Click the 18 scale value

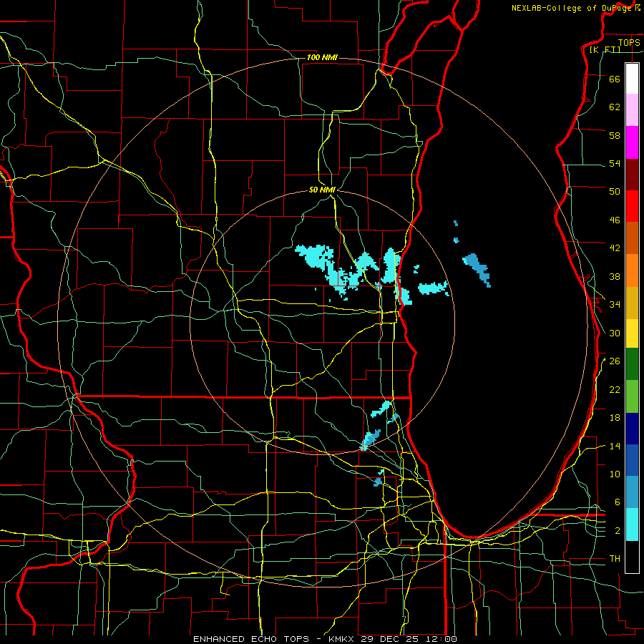point(615,418)
